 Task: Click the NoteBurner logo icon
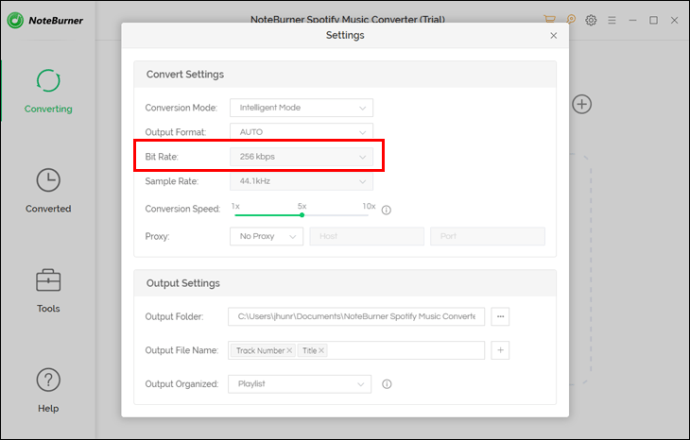click(15, 20)
